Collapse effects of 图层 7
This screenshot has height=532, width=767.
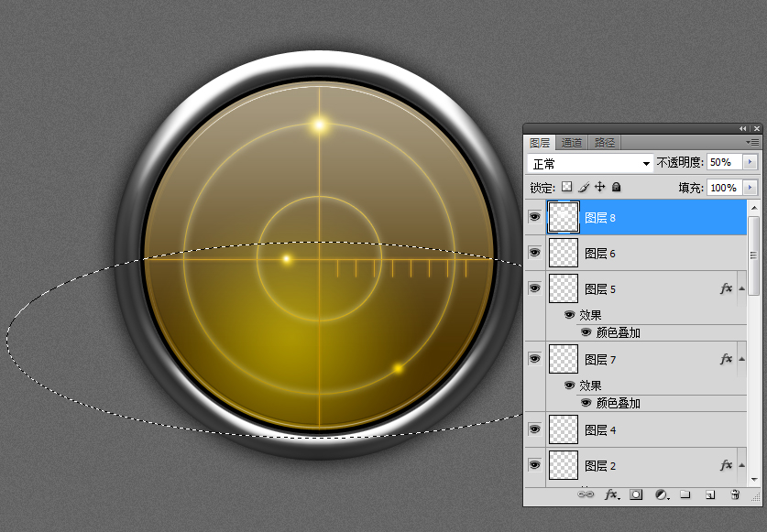coord(742,359)
